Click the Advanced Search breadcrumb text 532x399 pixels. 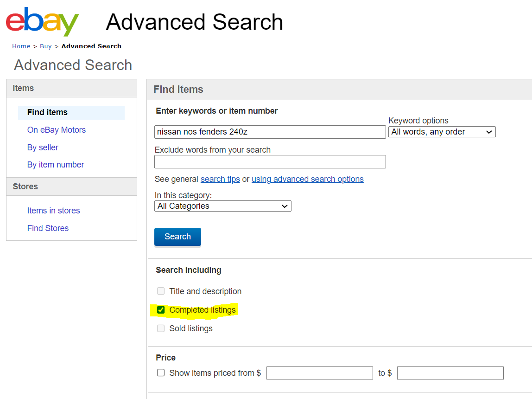[x=91, y=46]
